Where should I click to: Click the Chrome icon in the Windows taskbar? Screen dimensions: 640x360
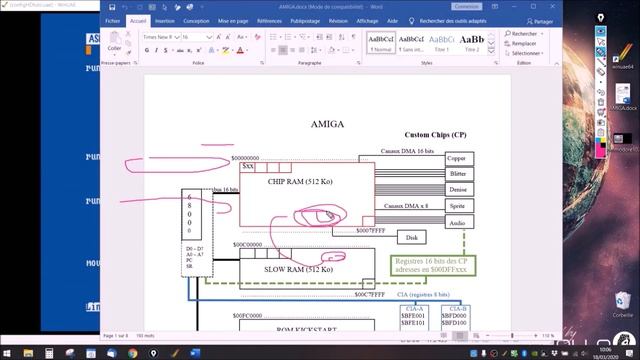tap(133, 353)
